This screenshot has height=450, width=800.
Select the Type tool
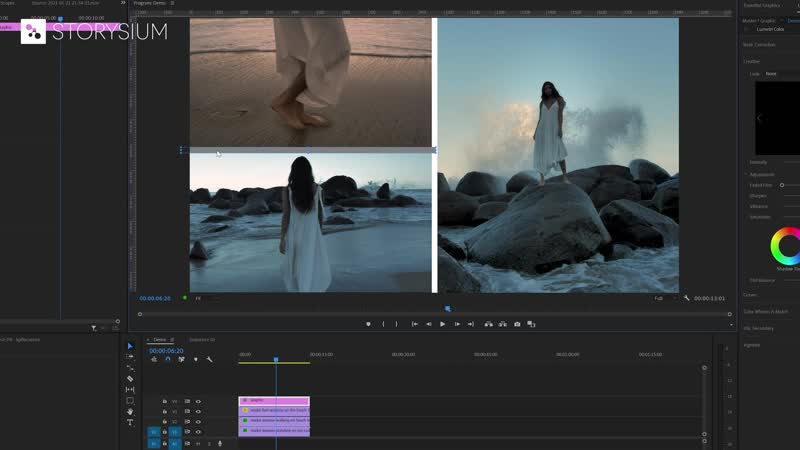[x=130, y=422]
